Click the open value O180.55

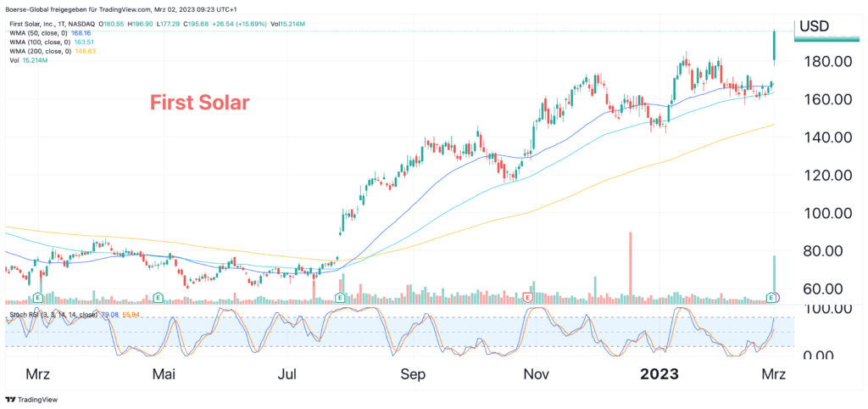click(x=113, y=25)
